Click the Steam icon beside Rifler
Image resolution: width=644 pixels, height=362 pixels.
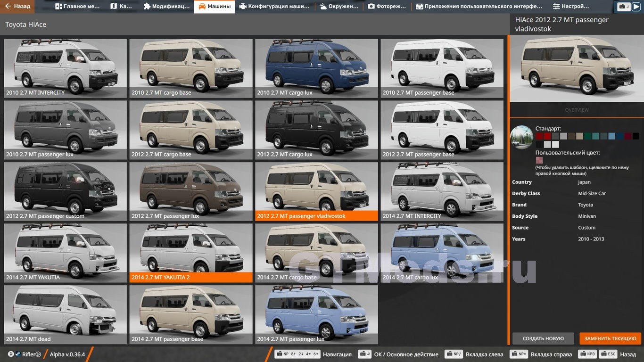18,354
